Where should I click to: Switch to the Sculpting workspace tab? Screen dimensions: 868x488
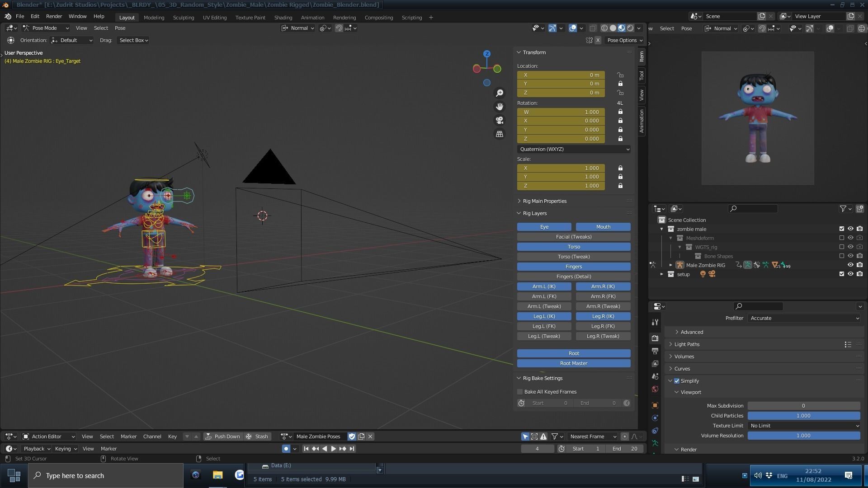coord(183,18)
